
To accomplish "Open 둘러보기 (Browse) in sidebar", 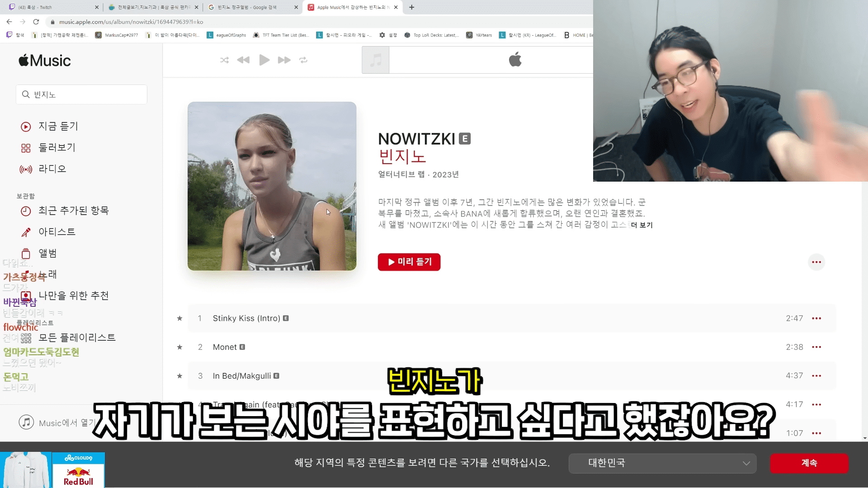I will point(57,148).
